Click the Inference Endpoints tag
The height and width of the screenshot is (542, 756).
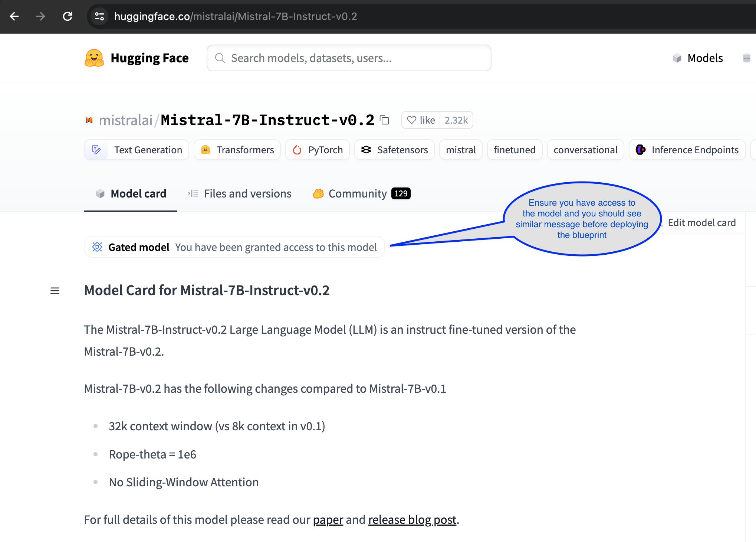coord(687,150)
